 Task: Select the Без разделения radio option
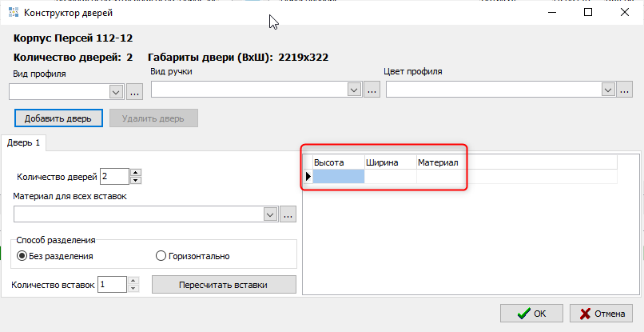click(x=22, y=256)
